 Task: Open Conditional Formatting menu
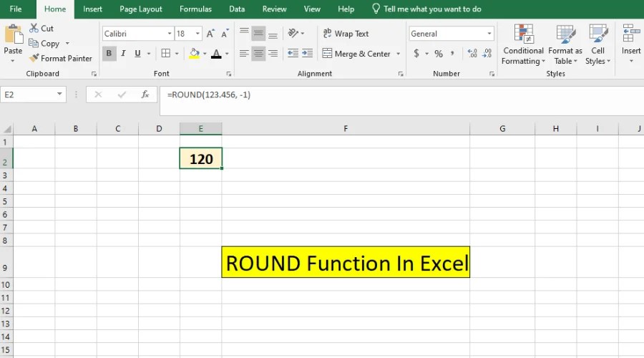tap(523, 44)
